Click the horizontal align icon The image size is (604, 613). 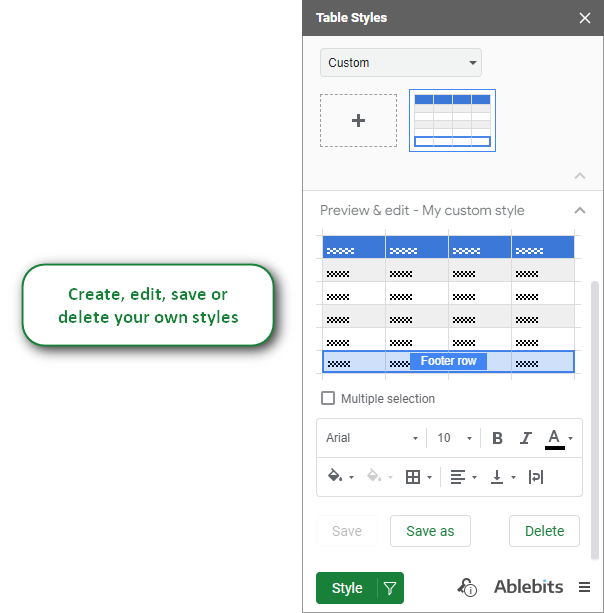(x=458, y=477)
